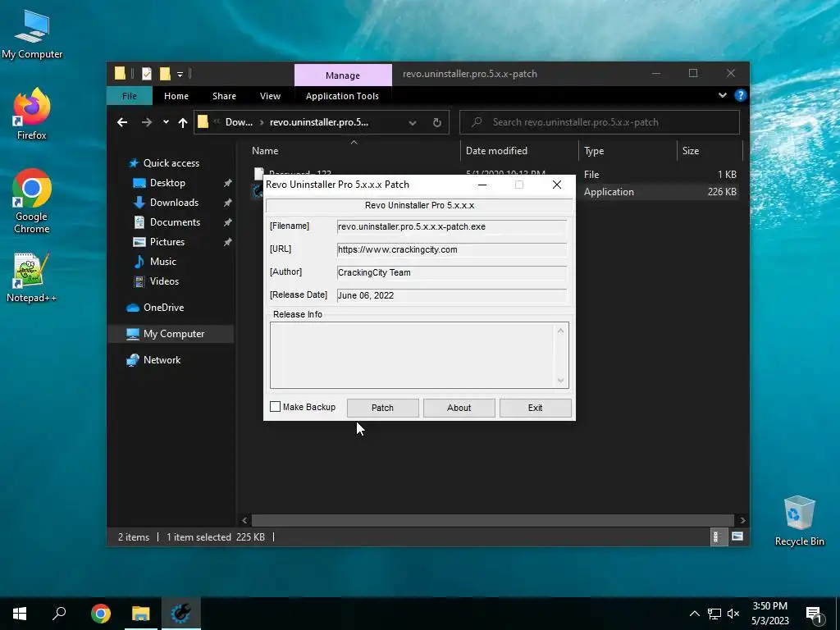Screen dimensions: 840x630
Task: Open Application Tools ribbon tab
Action: click(342, 96)
